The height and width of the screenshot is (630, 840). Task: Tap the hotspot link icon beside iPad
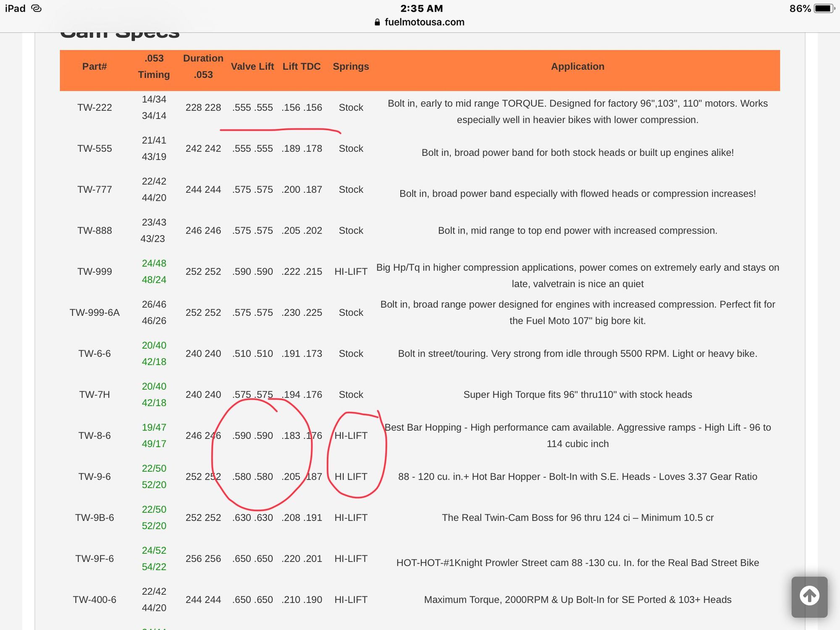[37, 8]
